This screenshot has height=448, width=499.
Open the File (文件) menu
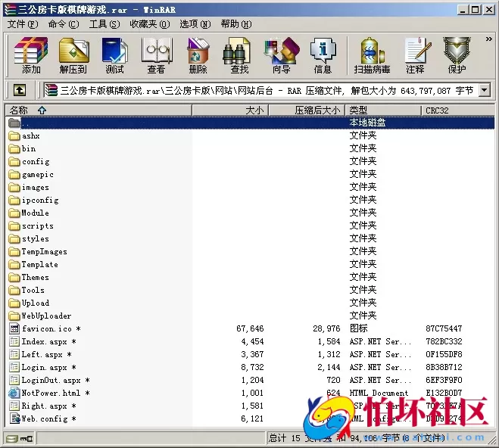click(23, 24)
